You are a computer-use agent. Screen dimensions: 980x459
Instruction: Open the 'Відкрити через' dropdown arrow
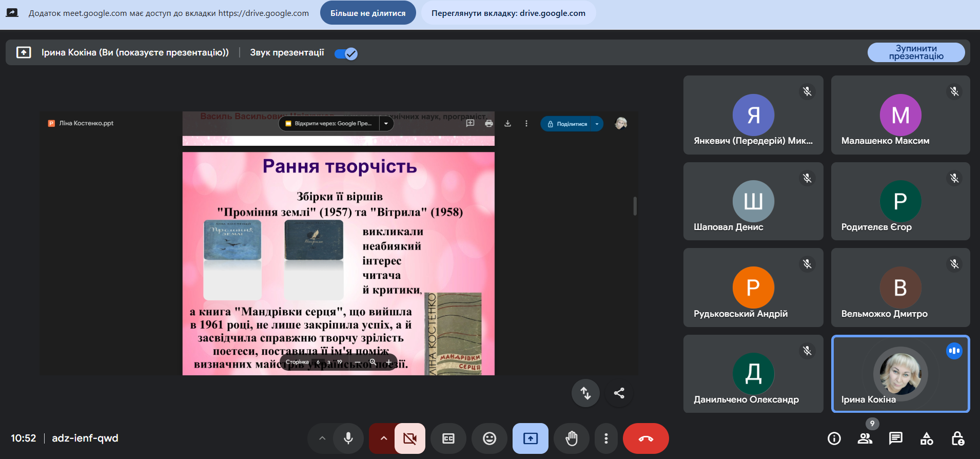pyautogui.click(x=386, y=124)
